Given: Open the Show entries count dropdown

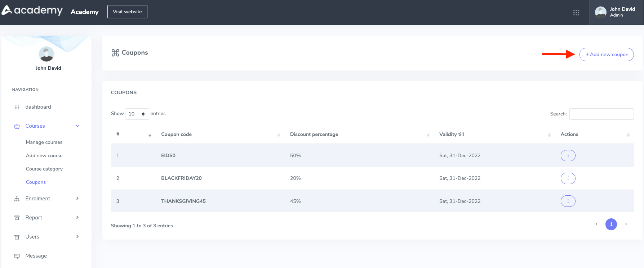Looking at the screenshot, I should click(x=137, y=114).
